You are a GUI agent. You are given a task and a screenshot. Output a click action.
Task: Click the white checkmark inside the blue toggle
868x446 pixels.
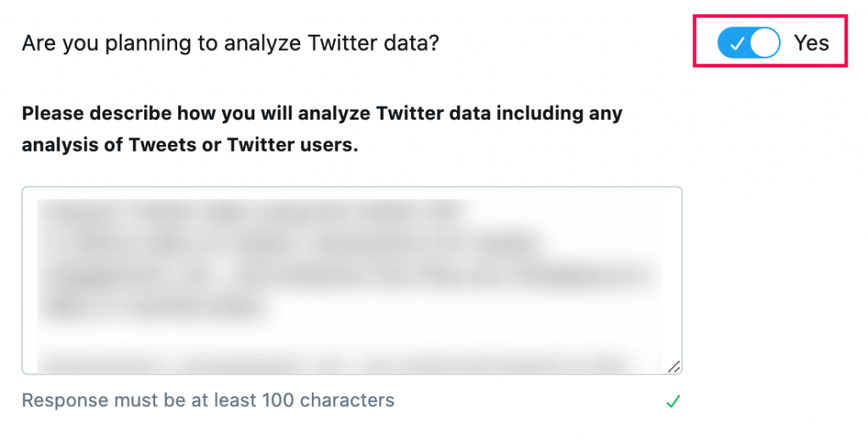(737, 44)
